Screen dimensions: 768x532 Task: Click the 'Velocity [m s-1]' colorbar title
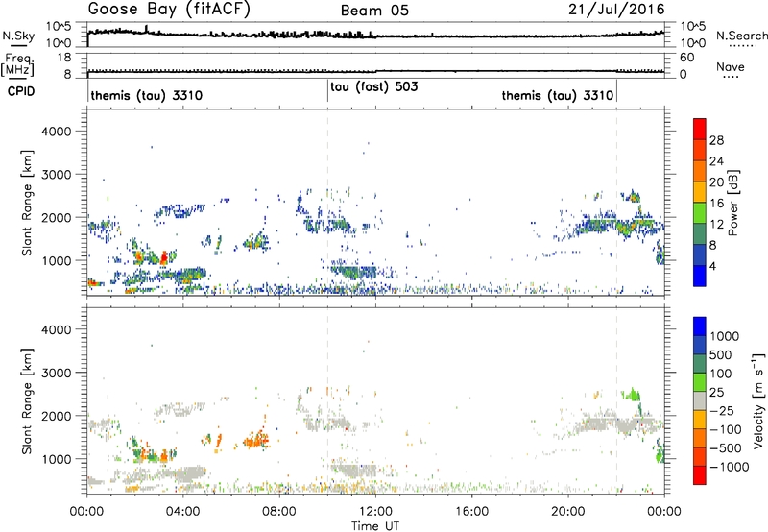pos(758,400)
